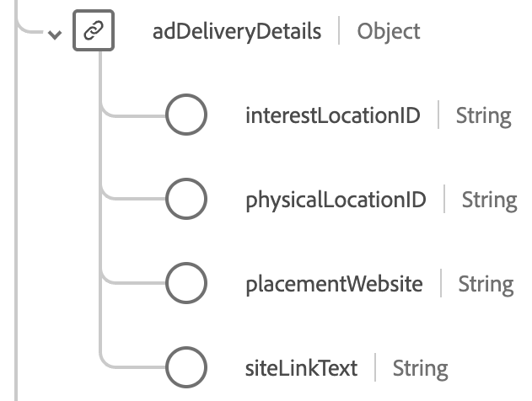The image size is (532, 401).
Task: Click the divider after the interestLocationID name
Action: point(438,115)
